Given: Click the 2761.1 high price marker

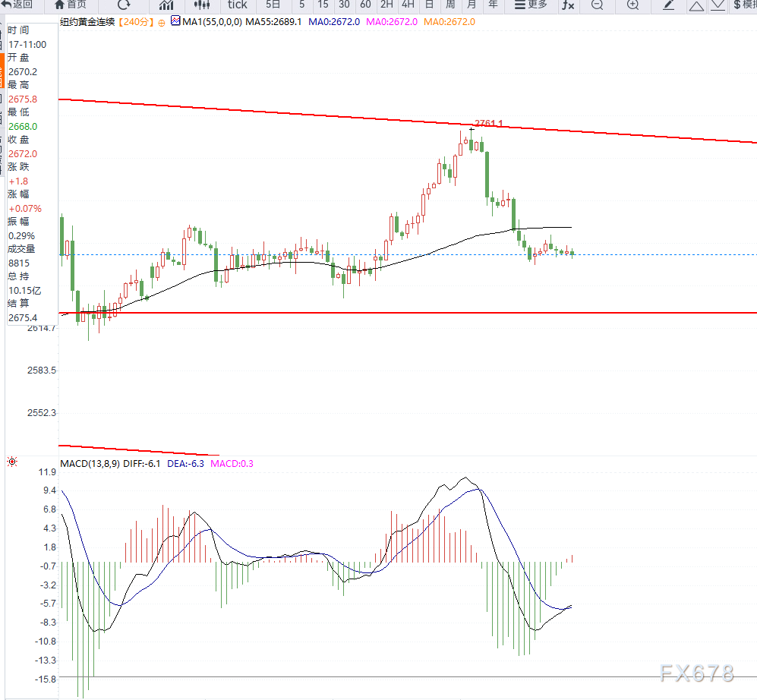Looking at the screenshot, I should coord(488,123).
